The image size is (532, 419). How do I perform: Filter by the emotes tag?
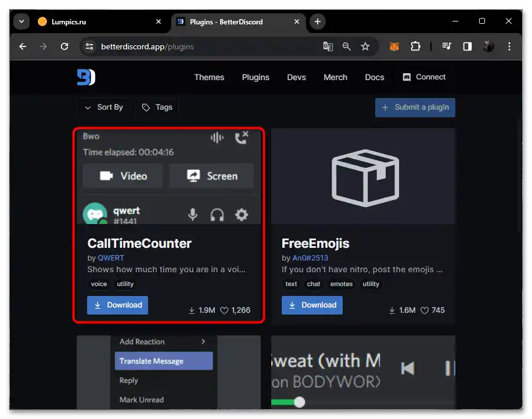coord(342,284)
